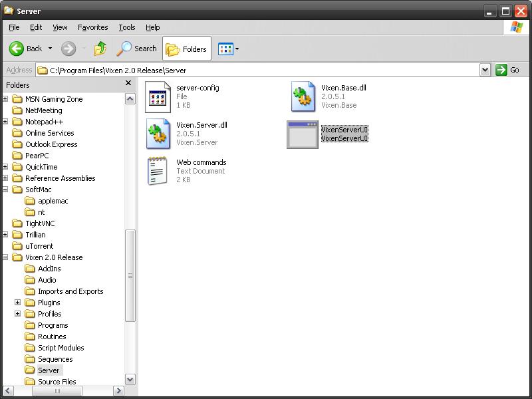
Task: Select the applemac folder icon
Action: 30,201
